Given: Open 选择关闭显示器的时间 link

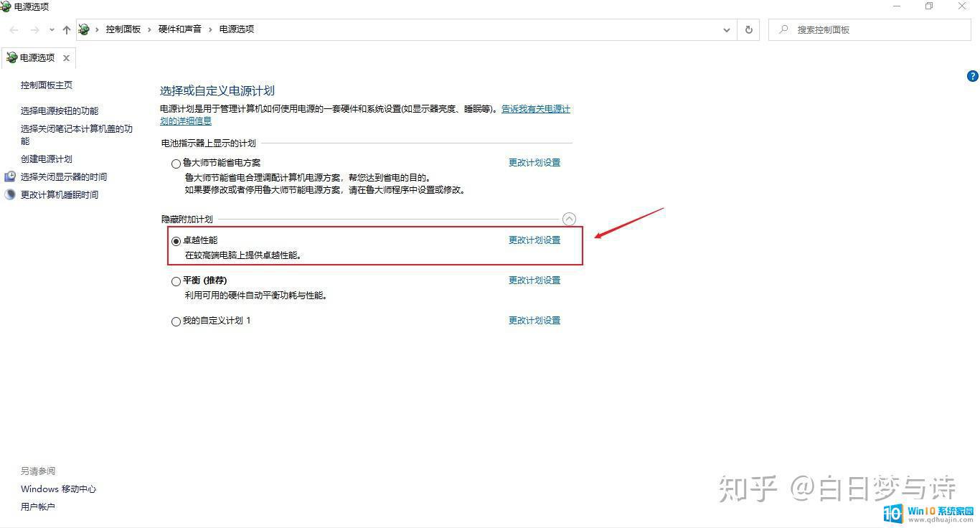Looking at the screenshot, I should pyautogui.click(x=64, y=176).
